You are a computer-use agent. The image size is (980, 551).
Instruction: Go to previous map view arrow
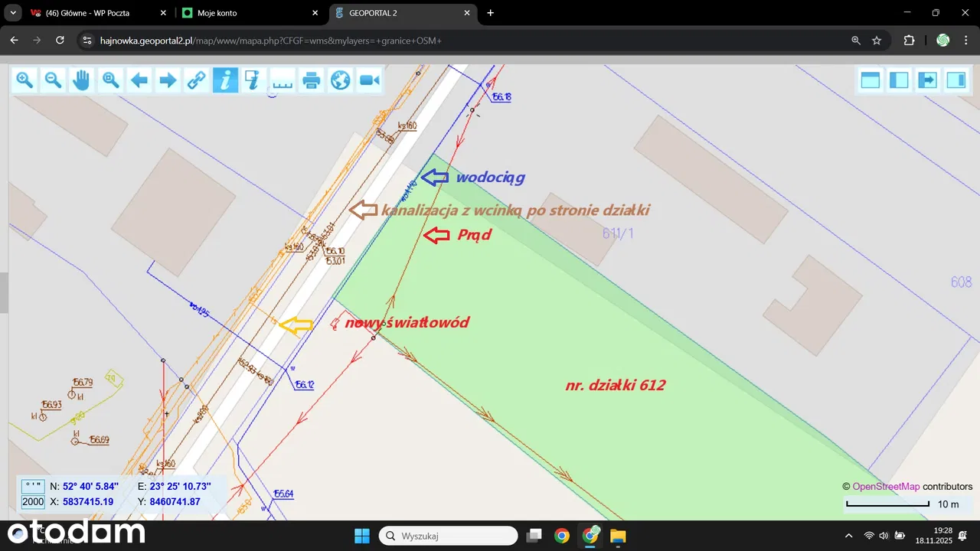coord(139,80)
